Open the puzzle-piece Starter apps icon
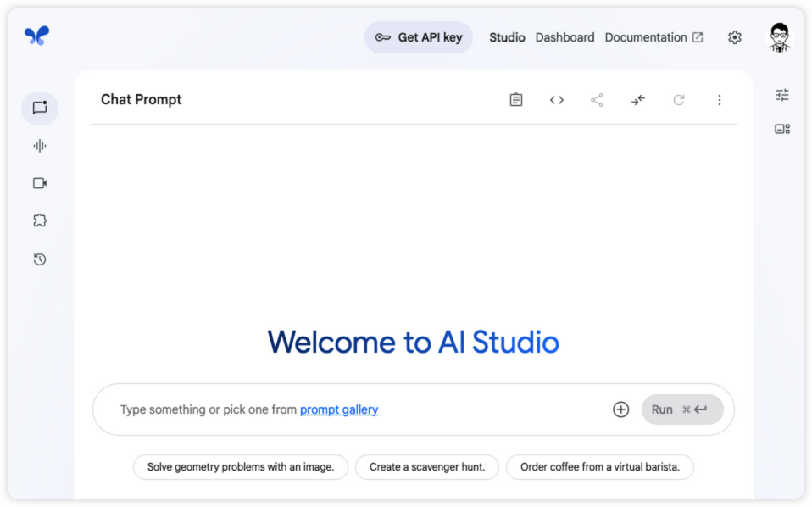Screen dimensions: 812x507 (x=40, y=220)
